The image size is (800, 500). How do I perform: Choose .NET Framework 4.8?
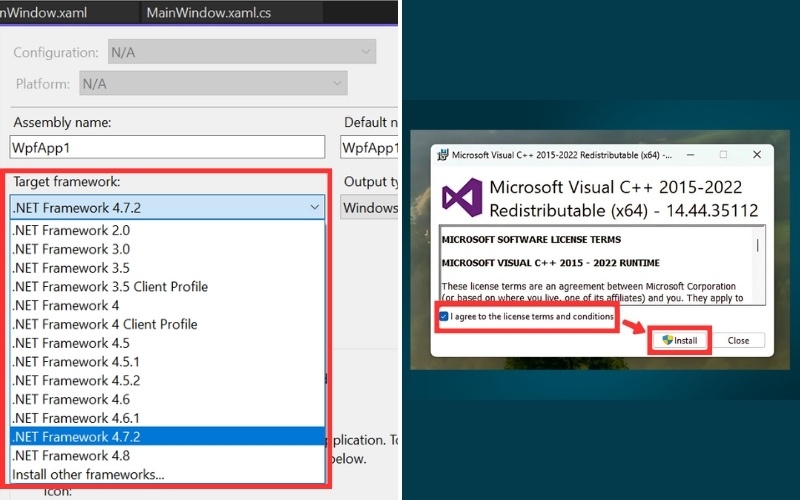click(x=167, y=456)
